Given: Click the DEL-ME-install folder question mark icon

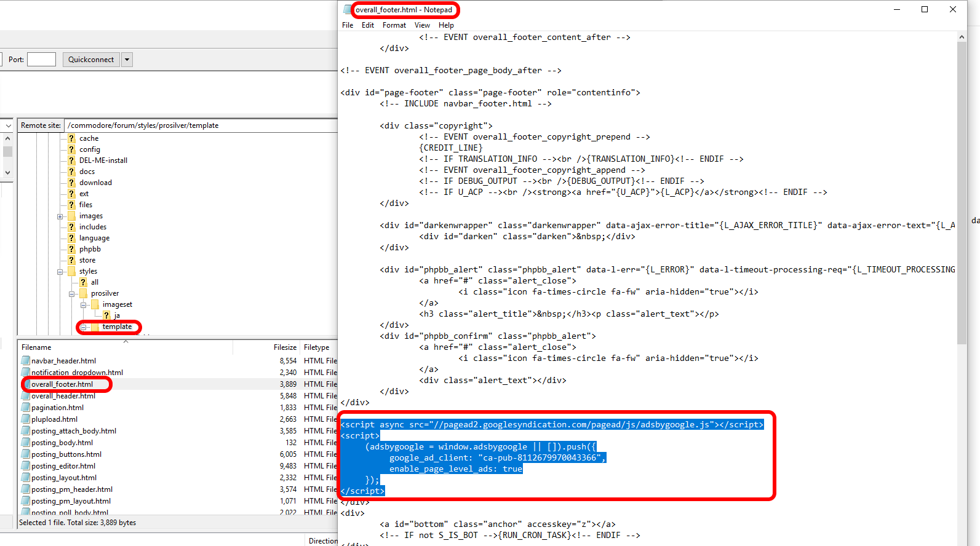Looking at the screenshot, I should (x=71, y=160).
